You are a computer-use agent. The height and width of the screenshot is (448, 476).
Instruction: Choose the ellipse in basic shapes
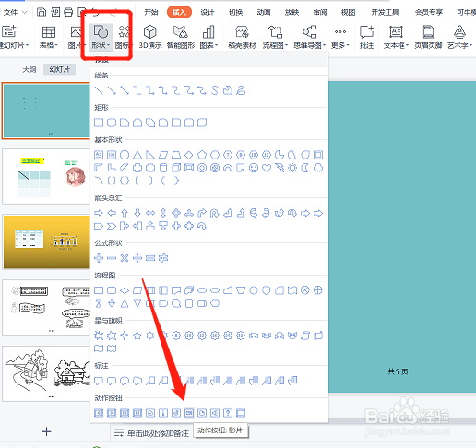click(125, 155)
